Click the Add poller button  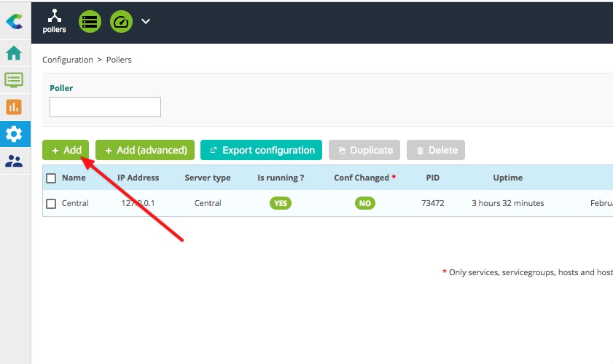[66, 150]
